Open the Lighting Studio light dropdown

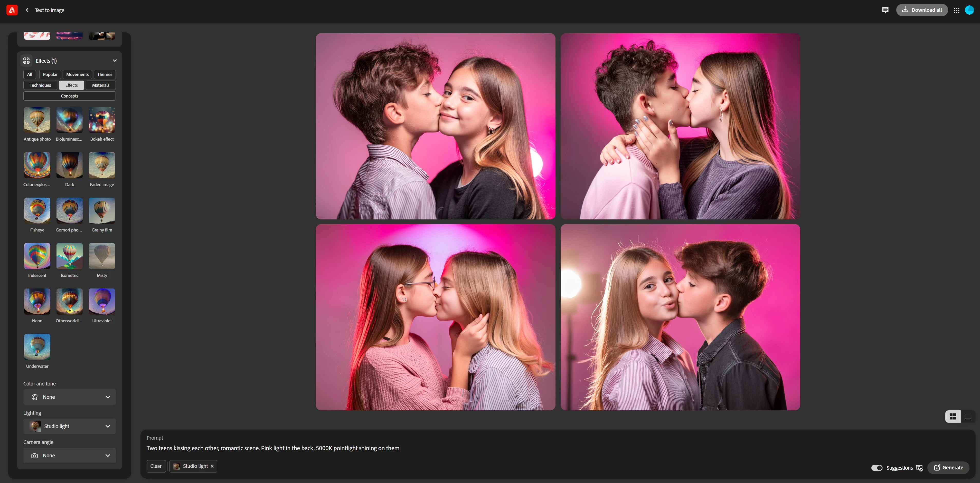(69, 426)
